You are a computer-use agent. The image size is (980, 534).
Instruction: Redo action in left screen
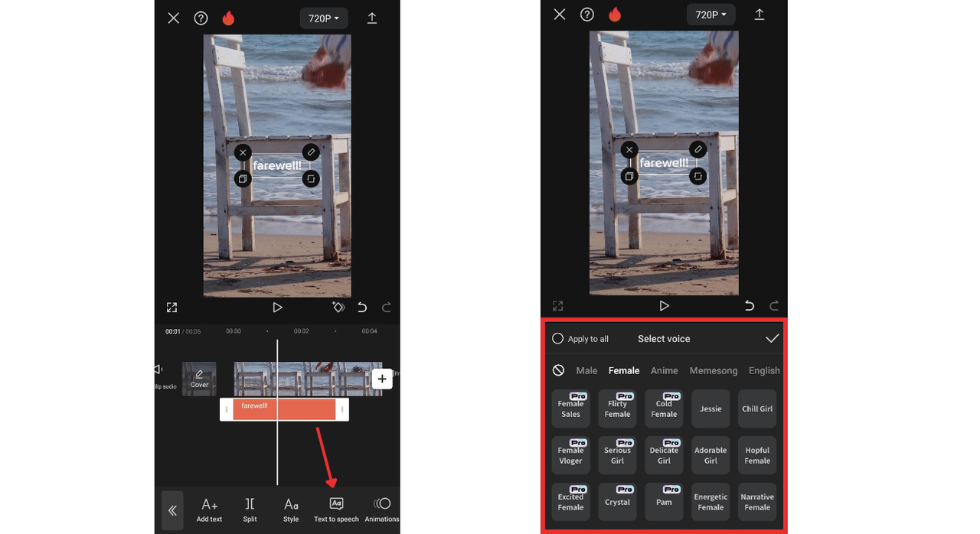pyautogui.click(x=387, y=308)
